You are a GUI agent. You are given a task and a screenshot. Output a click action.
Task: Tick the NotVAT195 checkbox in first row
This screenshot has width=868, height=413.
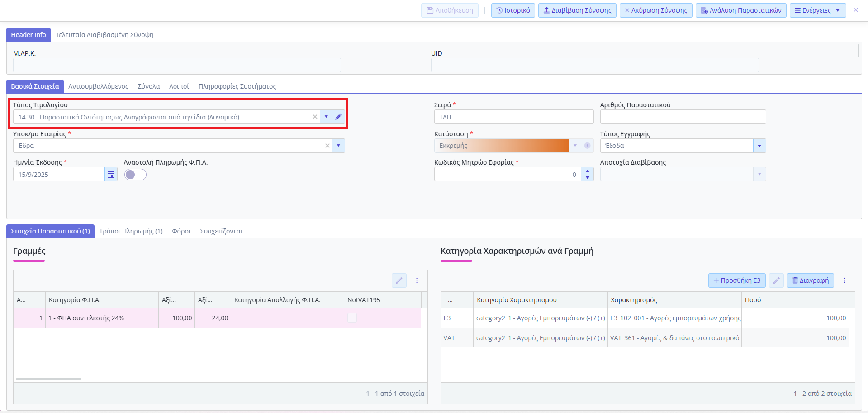pos(352,318)
